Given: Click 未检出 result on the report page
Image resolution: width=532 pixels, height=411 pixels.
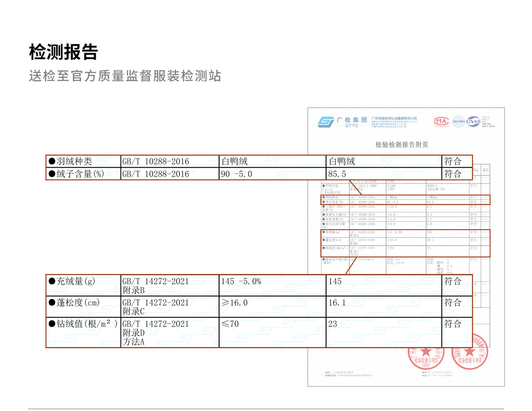Looking at the screenshot, I should coord(433,186).
